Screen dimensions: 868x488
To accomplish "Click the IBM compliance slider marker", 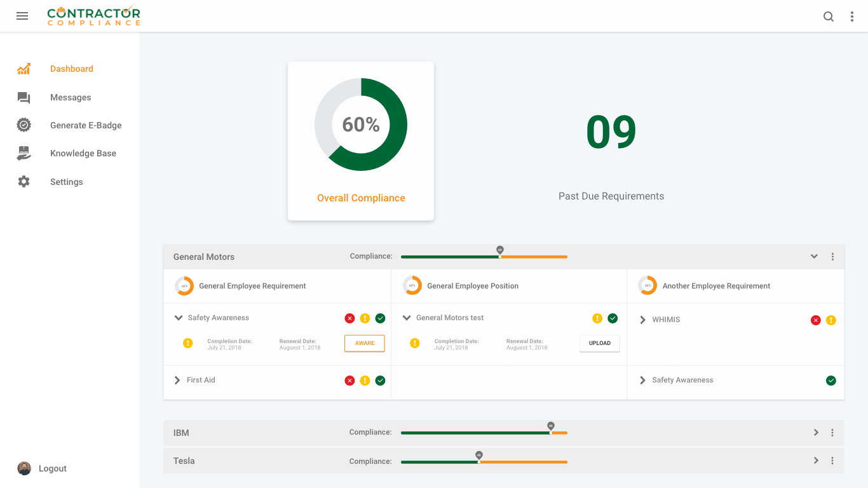I will point(551,428).
